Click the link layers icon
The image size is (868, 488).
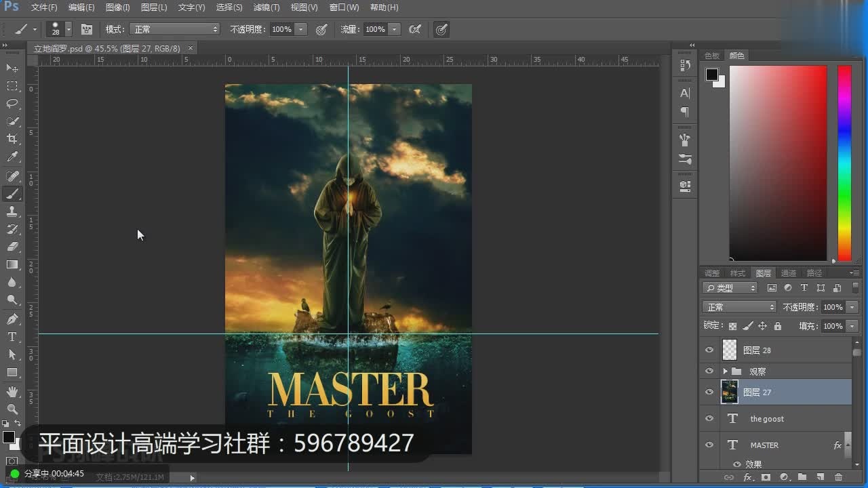[x=729, y=477]
